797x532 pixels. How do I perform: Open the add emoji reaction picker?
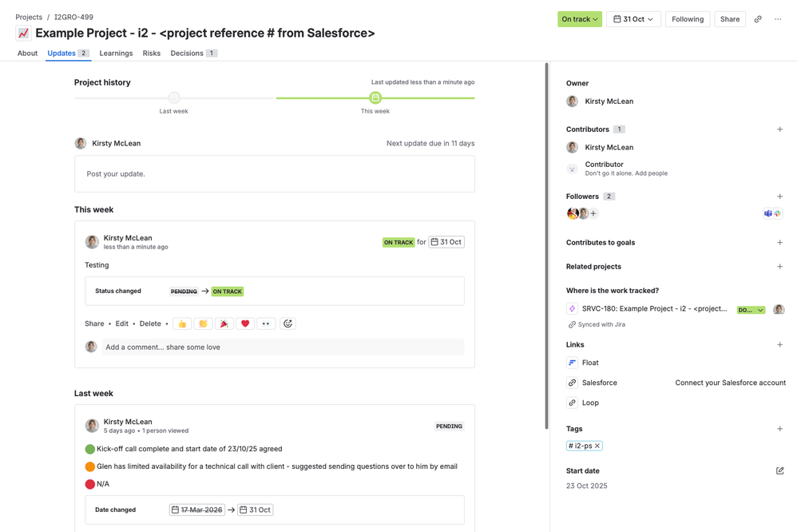click(x=288, y=324)
